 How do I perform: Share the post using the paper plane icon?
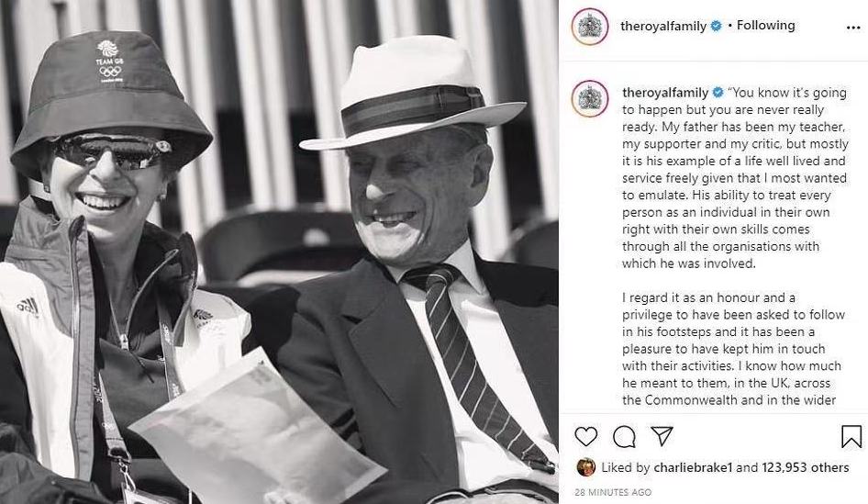pyautogui.click(x=662, y=436)
